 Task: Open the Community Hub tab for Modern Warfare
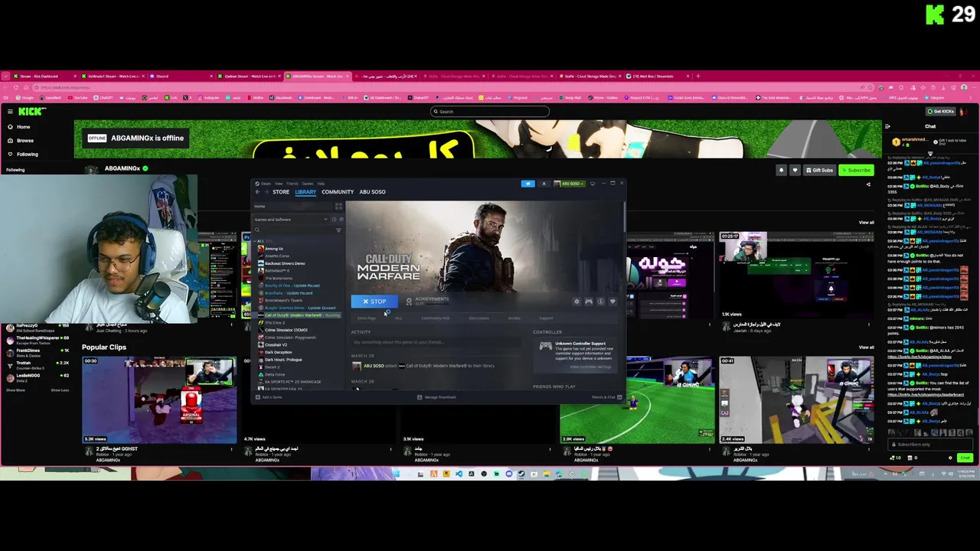[435, 318]
